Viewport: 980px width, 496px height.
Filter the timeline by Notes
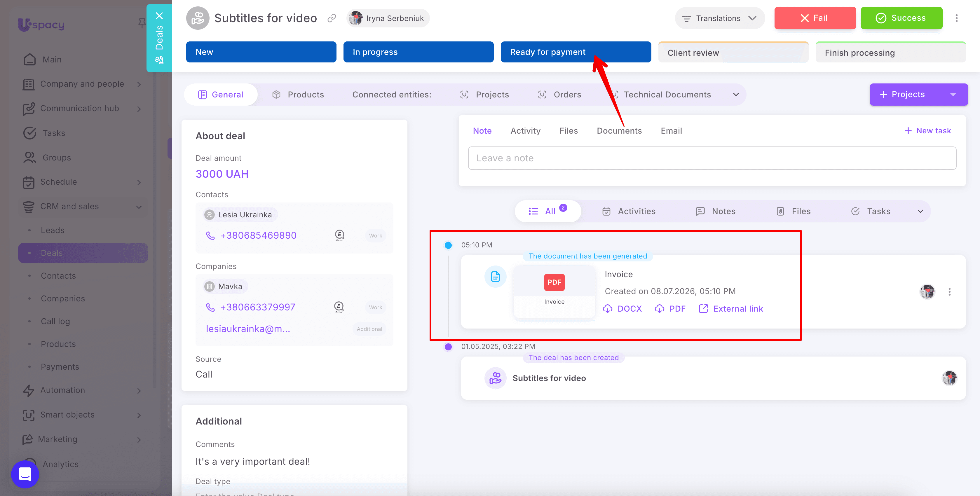pos(716,212)
